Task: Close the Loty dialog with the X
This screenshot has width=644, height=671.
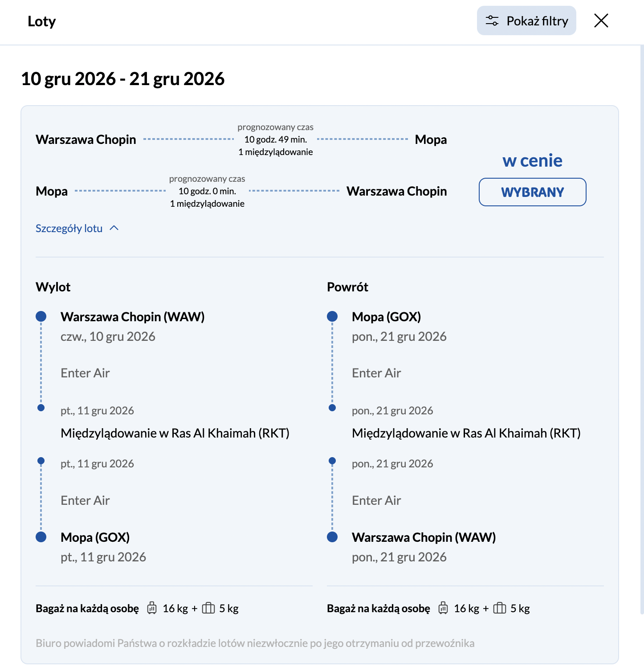Action: pyautogui.click(x=601, y=20)
